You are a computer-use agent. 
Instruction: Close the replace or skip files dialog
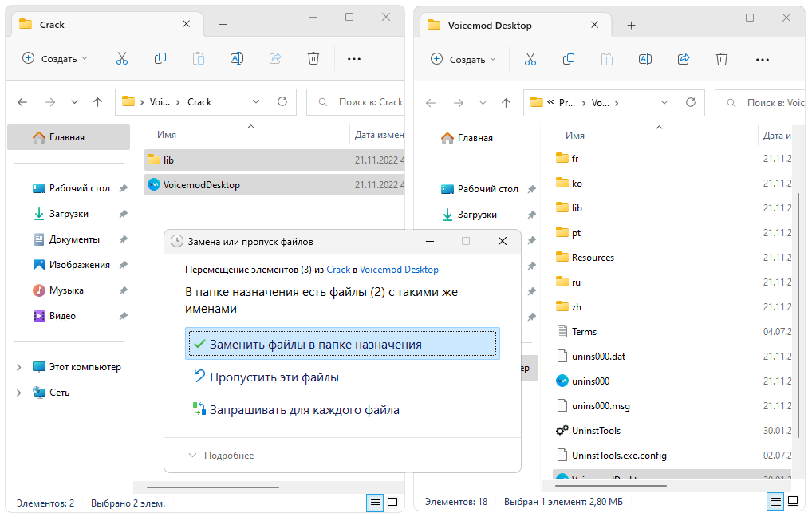coord(503,241)
